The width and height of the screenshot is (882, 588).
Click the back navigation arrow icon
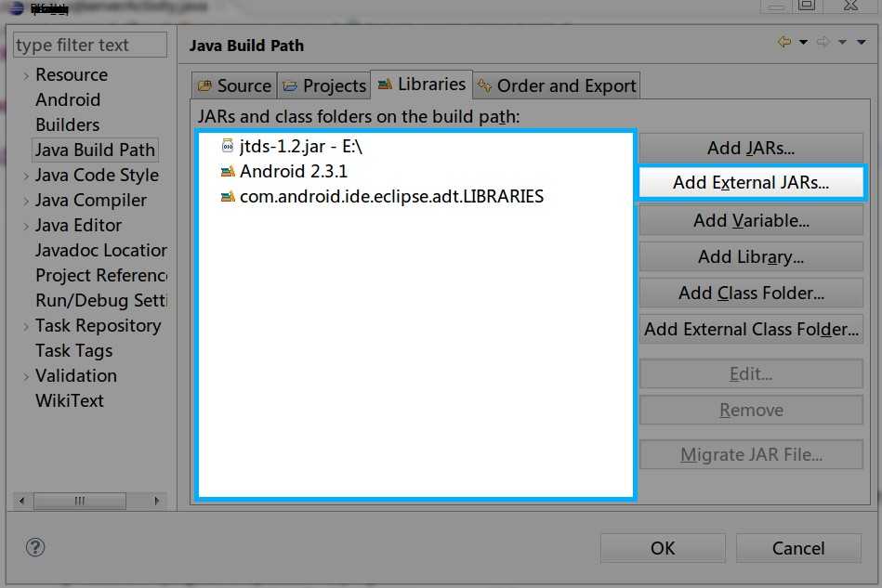pyautogui.click(x=784, y=42)
